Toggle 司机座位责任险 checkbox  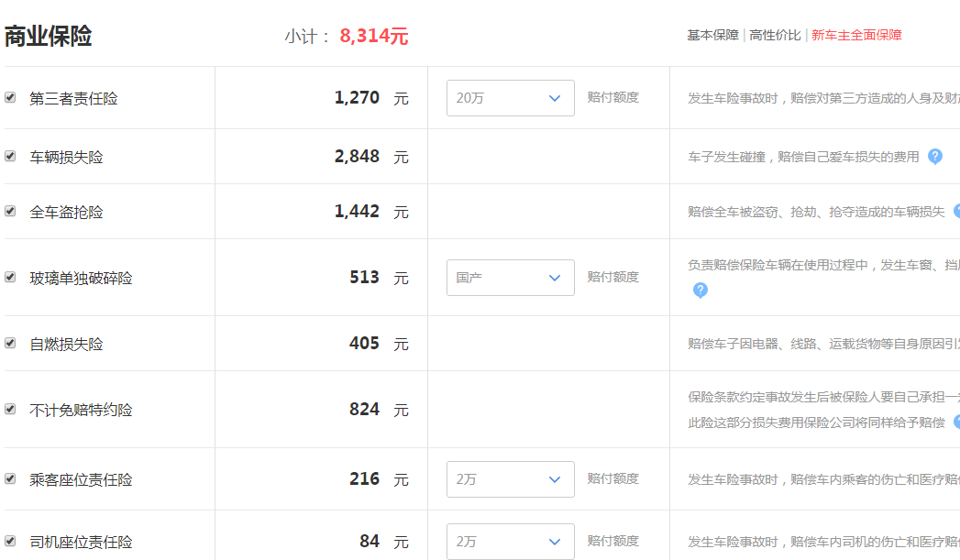pos(10,541)
